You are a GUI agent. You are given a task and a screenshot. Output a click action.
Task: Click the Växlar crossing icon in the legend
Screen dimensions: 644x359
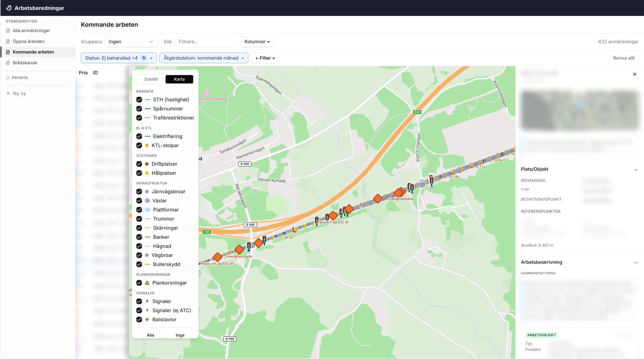coord(147,200)
